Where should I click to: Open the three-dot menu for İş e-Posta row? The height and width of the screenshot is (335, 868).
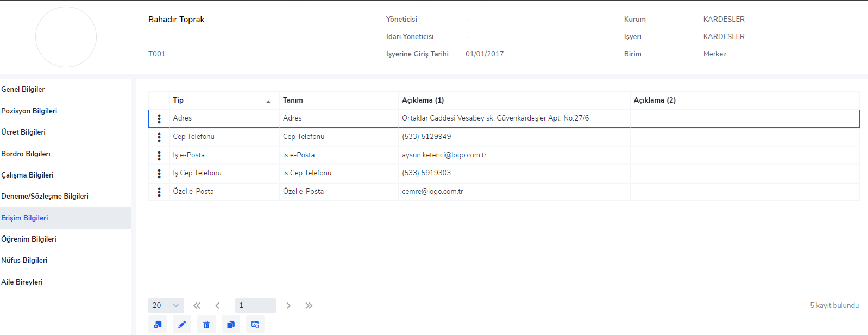coord(159,155)
